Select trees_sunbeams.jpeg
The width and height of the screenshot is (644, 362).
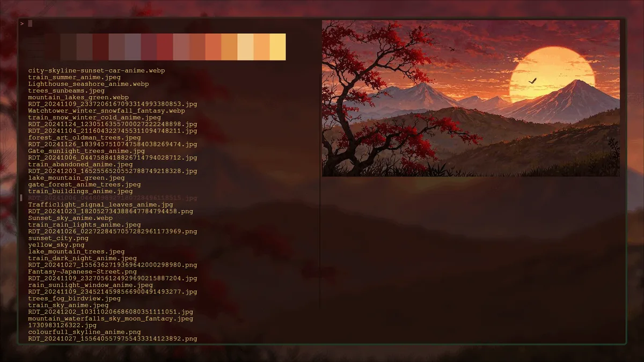tap(67, 91)
